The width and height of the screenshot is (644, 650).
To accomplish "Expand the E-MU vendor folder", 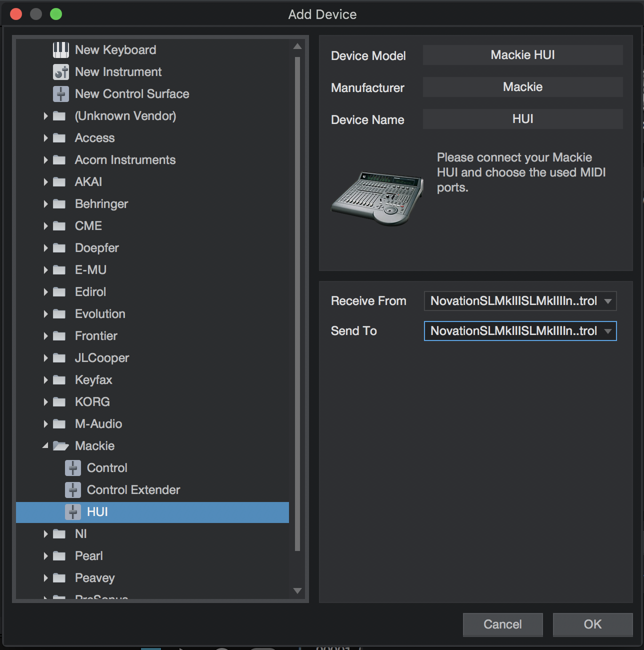I will 45,270.
